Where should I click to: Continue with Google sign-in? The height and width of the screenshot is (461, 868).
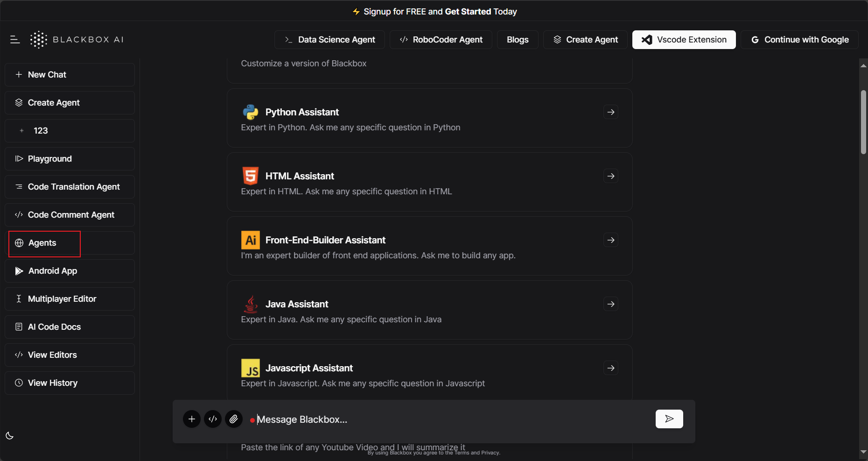coord(799,40)
